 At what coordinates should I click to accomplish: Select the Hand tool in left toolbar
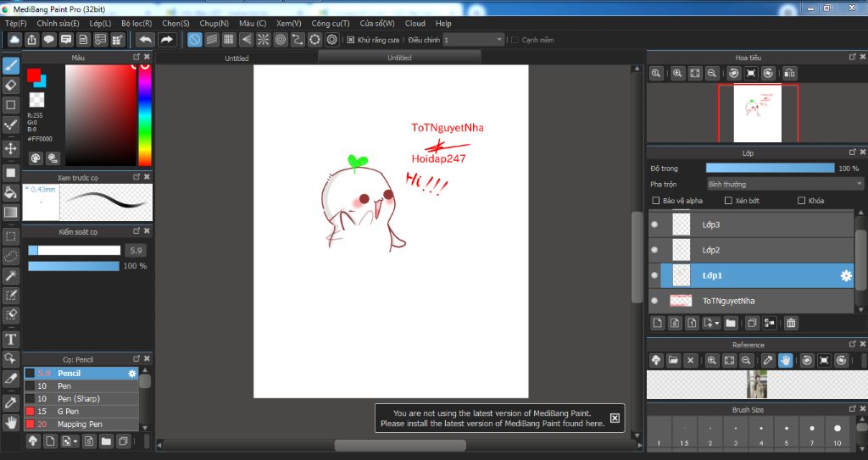pos(10,423)
